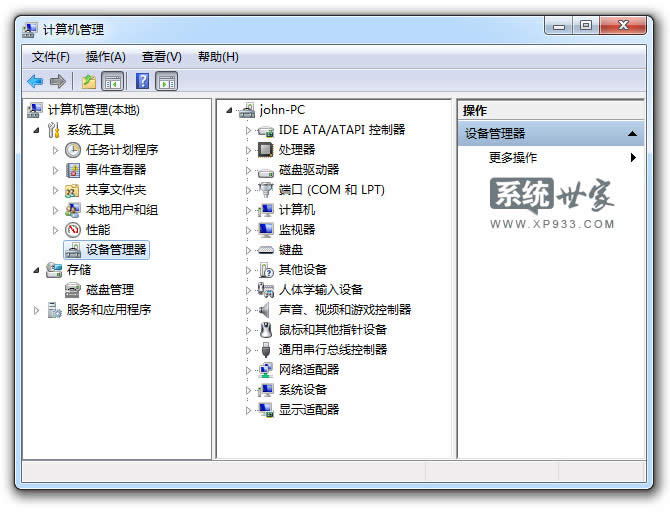Select 声音、视频和游戏控制器 device category
This screenshot has height=513, width=670.
[x=344, y=310]
